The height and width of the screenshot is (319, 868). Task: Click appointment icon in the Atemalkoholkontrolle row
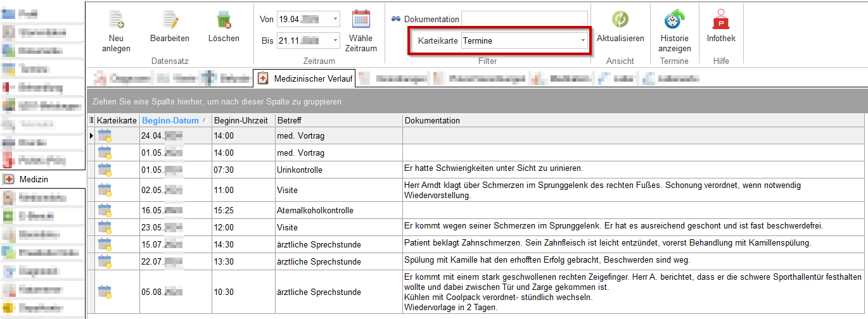pyautogui.click(x=105, y=210)
